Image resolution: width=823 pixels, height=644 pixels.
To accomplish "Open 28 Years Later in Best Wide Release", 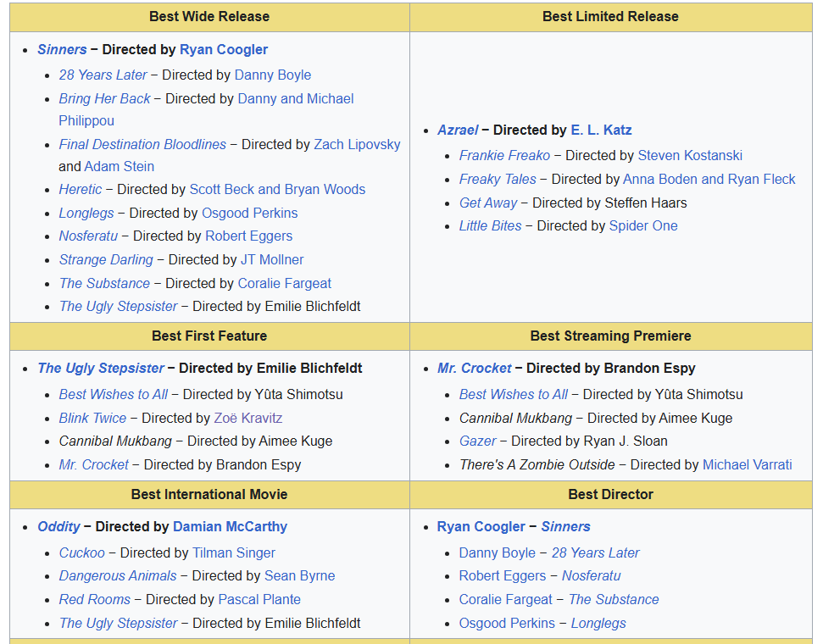I will [103, 75].
